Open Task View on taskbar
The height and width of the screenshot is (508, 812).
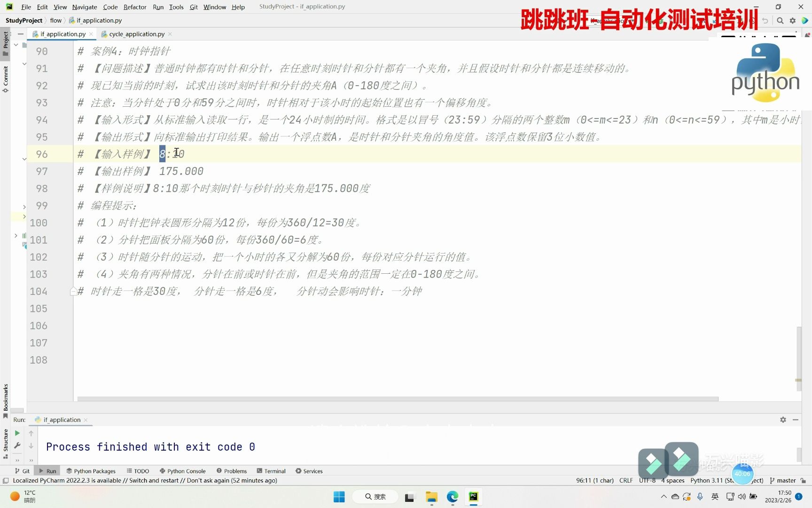409,497
